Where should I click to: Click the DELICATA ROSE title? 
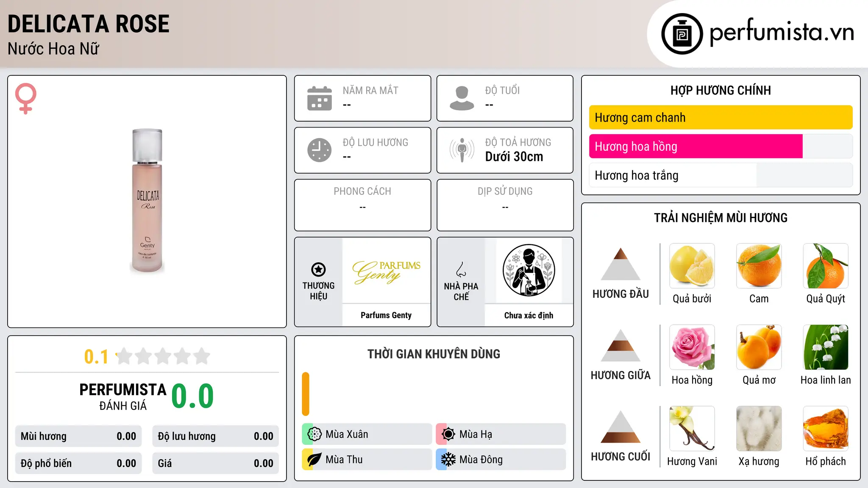coord(89,24)
